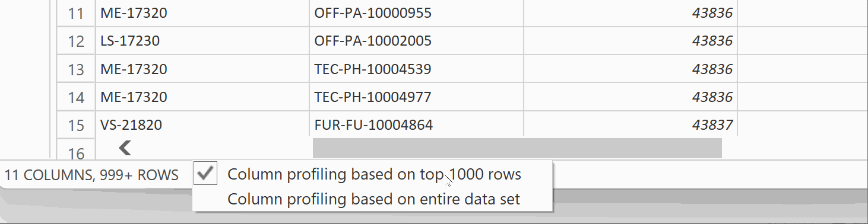
Task: Click the 43837 value in row 15
Action: coord(712,124)
